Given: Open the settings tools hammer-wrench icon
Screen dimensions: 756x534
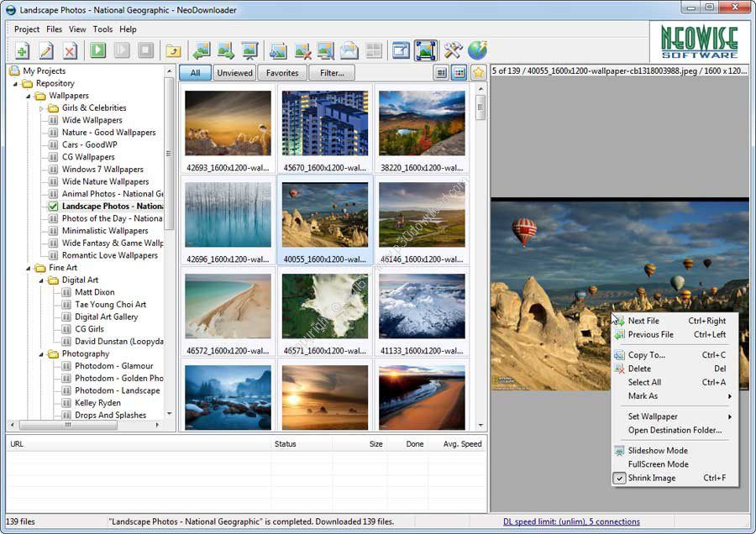Looking at the screenshot, I should [454, 50].
